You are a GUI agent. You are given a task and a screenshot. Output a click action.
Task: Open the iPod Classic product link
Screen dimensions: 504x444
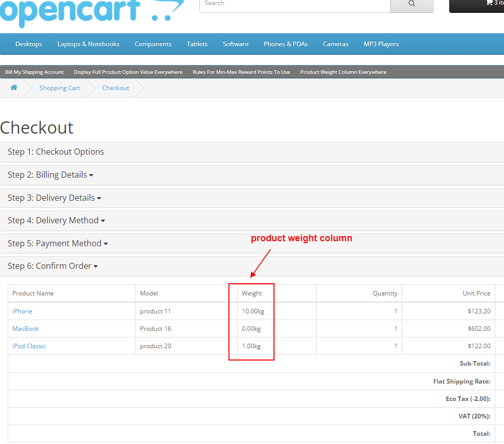coord(29,346)
